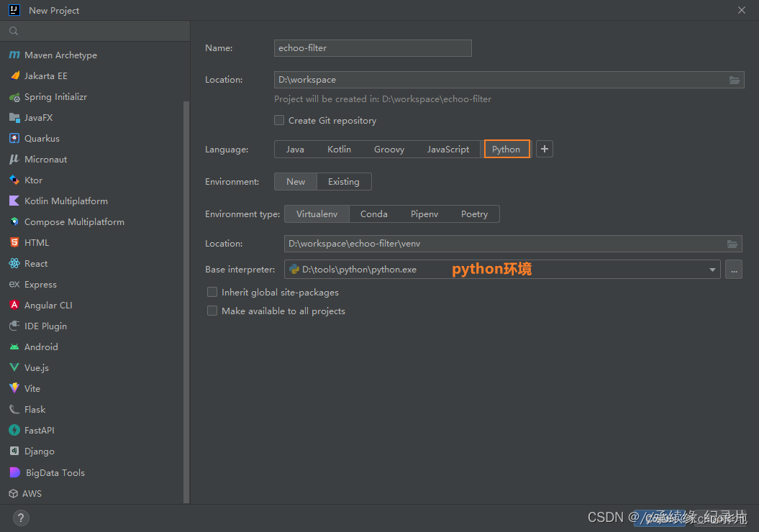
Task: Pick the Django generator icon
Action: pos(14,451)
